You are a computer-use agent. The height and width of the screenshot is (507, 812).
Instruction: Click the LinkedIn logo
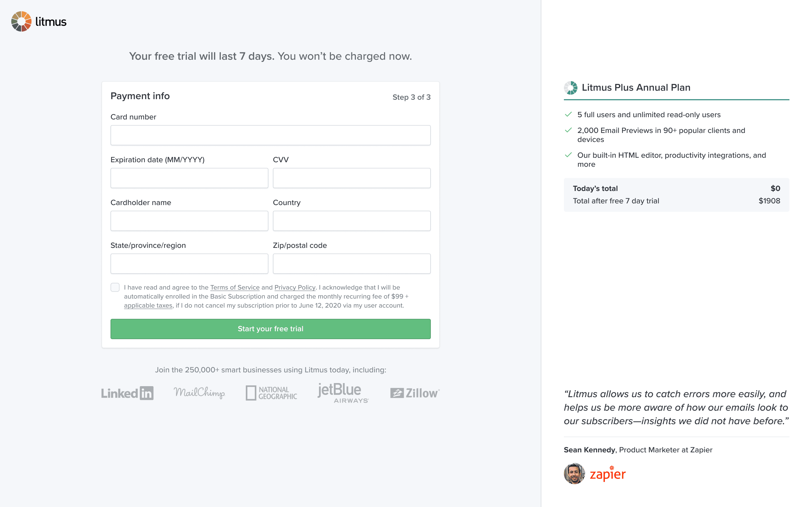coord(127,393)
